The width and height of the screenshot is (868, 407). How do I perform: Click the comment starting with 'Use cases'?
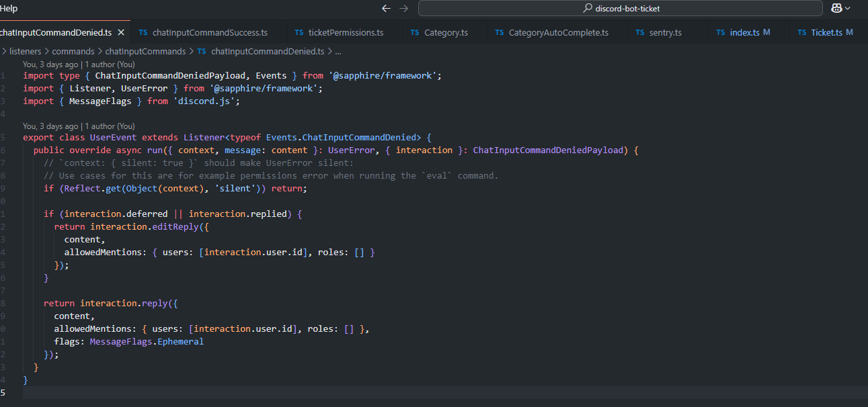271,175
